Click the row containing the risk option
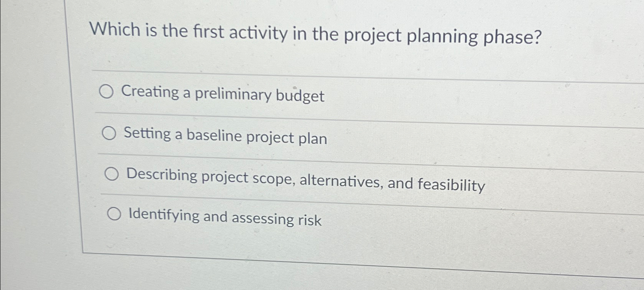 pyautogui.click(x=268, y=216)
